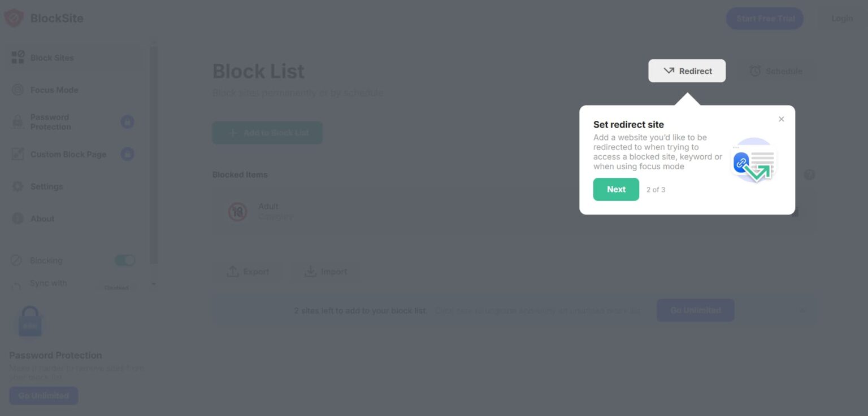Viewport: 868px width, 416px height.
Task: Select the Focus Mode target icon
Action: [x=17, y=90]
